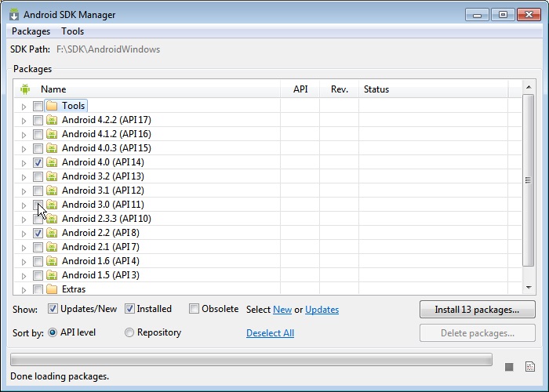Expand the Android 3.2 (API 13) node
This screenshot has width=549, height=392.
pos(24,177)
